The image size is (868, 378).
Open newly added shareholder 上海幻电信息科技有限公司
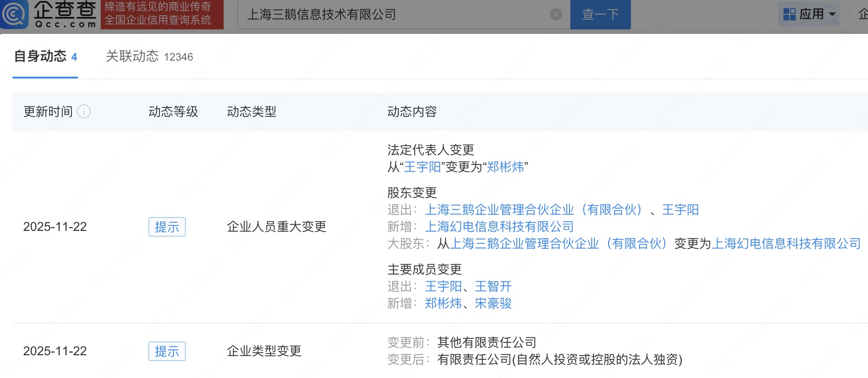pyautogui.click(x=499, y=226)
